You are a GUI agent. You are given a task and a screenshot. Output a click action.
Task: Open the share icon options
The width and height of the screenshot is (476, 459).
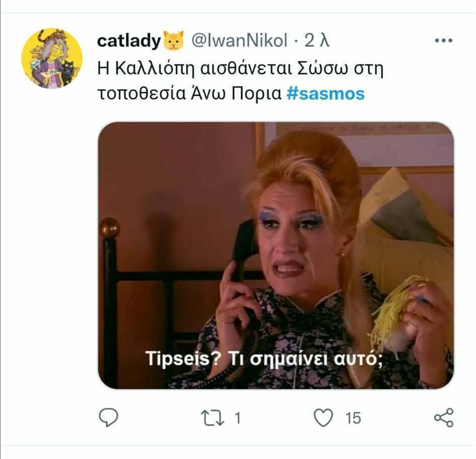click(444, 418)
